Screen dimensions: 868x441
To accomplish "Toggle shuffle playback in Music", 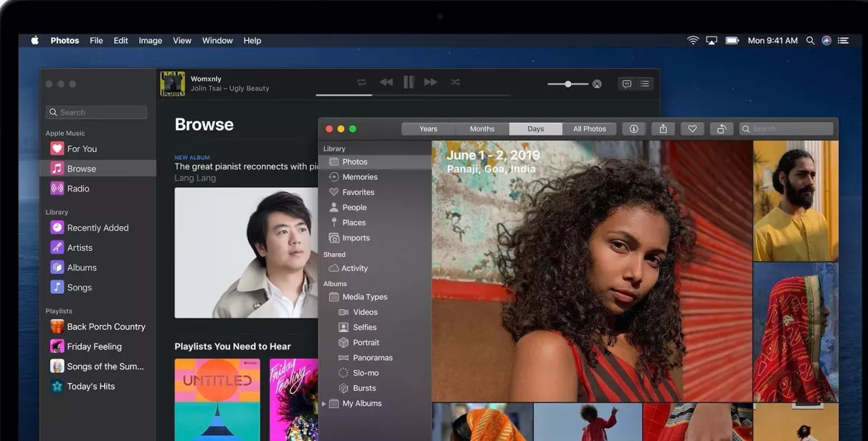I will pyautogui.click(x=456, y=82).
